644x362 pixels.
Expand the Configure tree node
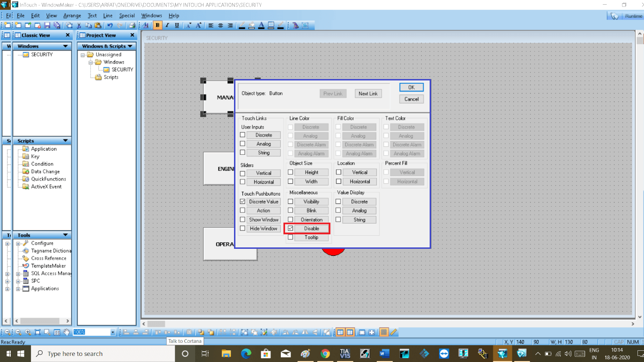18,244
